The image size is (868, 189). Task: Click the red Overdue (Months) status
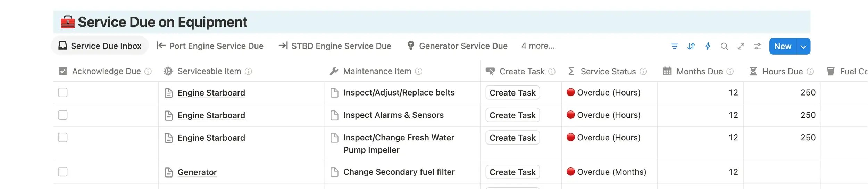[611, 172]
